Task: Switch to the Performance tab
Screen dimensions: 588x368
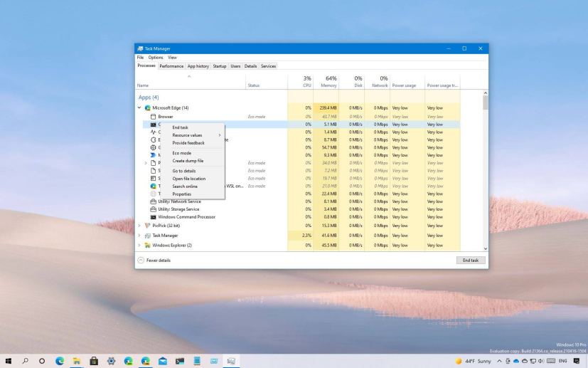Action: tap(171, 66)
